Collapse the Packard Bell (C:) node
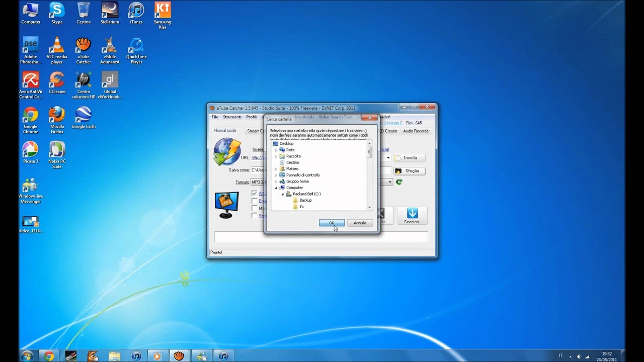Viewport: 644px width, 362px height. [282, 194]
